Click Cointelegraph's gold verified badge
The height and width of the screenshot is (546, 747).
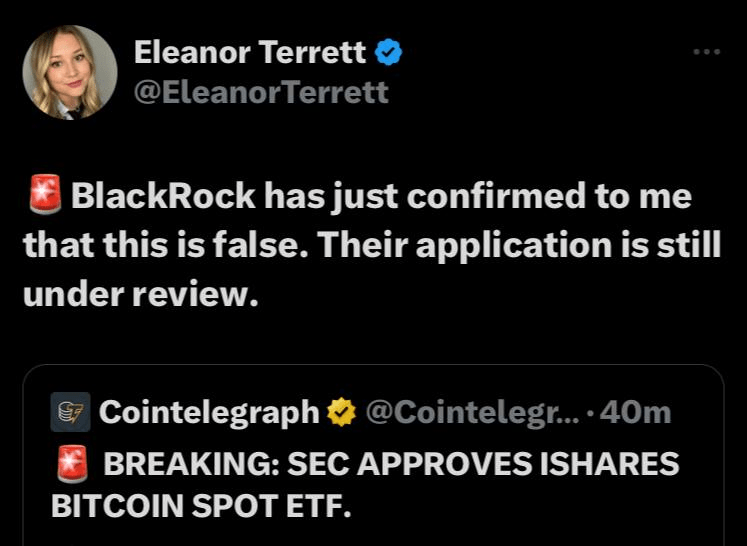pos(342,412)
